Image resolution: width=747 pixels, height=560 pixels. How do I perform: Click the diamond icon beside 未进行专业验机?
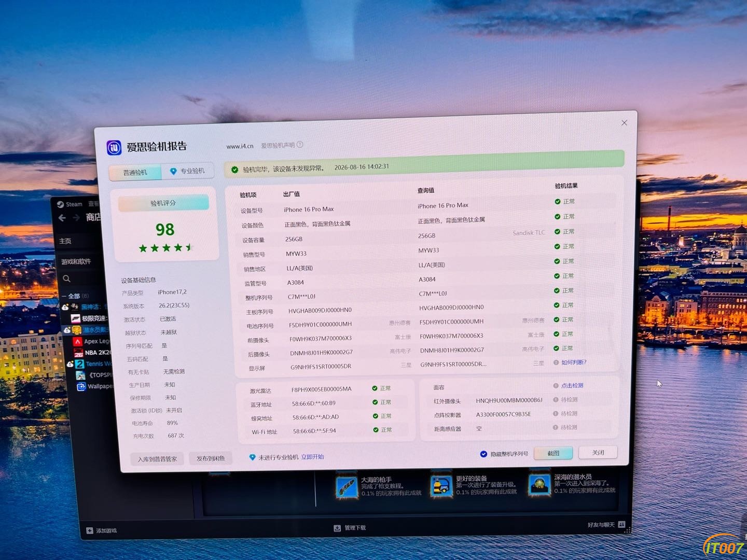point(252,457)
